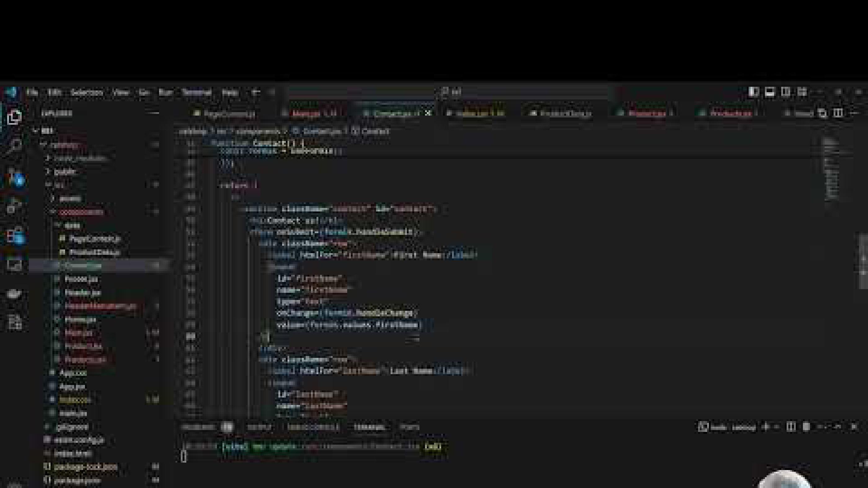
Task: Toggle the panel visibility icon in the title bar
Action: [x=769, y=92]
